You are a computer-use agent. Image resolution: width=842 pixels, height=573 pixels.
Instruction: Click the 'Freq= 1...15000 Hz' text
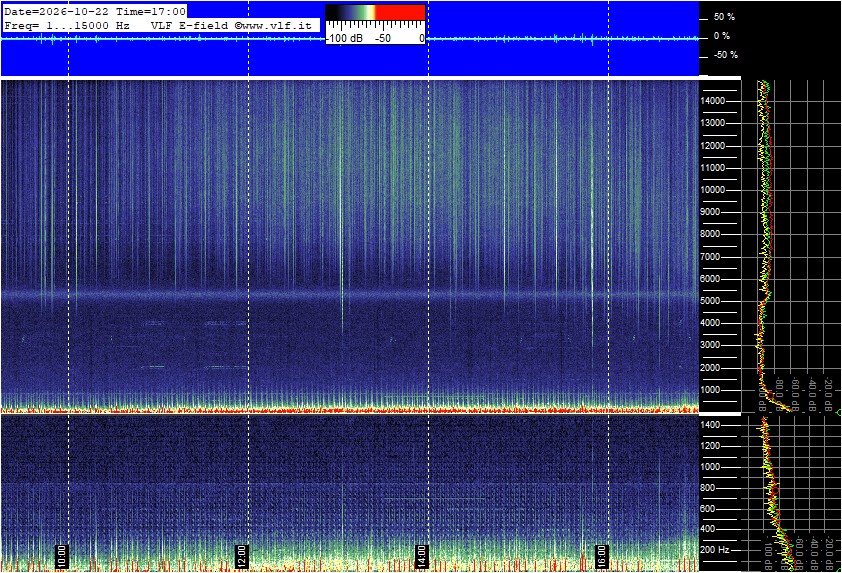click(67, 25)
